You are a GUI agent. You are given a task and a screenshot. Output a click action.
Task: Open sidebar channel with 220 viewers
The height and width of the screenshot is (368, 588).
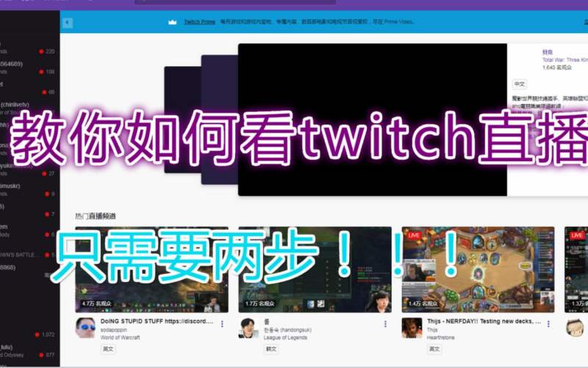[x=29, y=48]
